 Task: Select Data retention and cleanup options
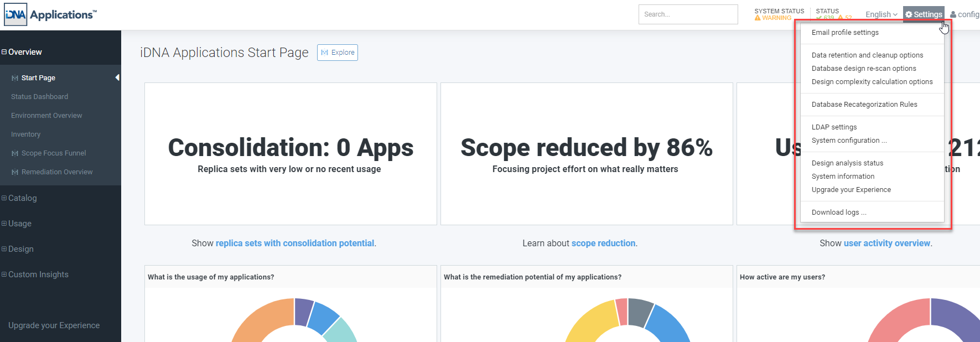click(x=867, y=55)
